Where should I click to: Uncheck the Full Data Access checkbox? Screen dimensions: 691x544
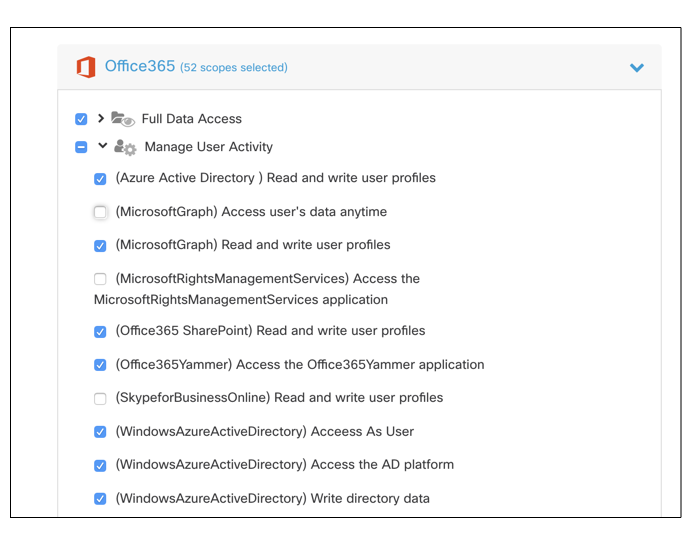point(81,119)
